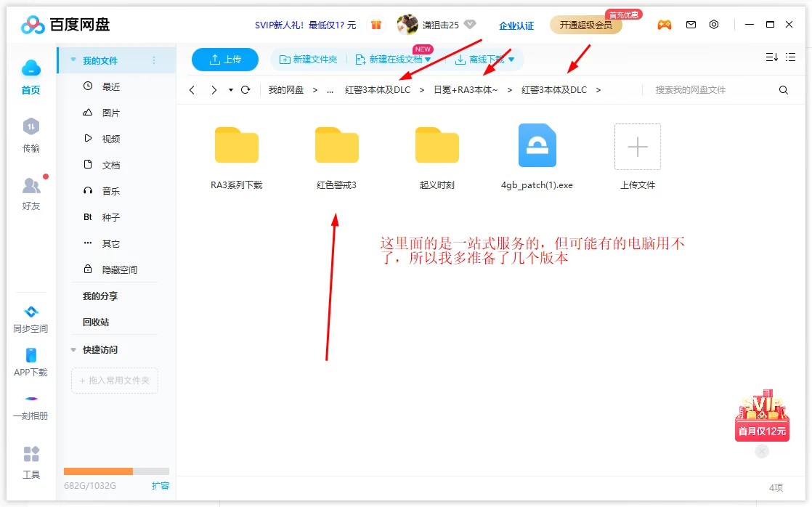Open the game controller icon
This screenshot has height=507, width=812.
point(665,25)
